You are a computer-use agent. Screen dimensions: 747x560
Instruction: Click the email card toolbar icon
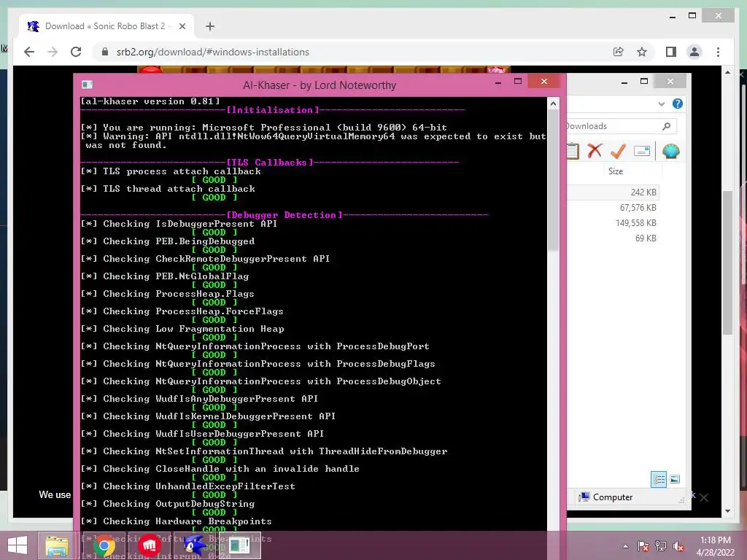click(642, 152)
